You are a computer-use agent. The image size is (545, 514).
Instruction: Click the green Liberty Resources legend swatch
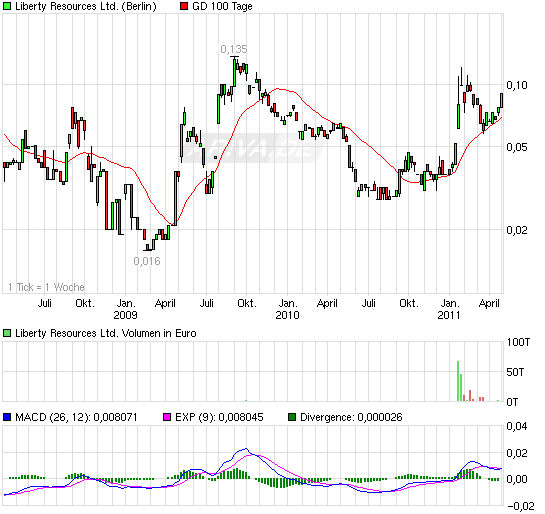click(x=7, y=6)
